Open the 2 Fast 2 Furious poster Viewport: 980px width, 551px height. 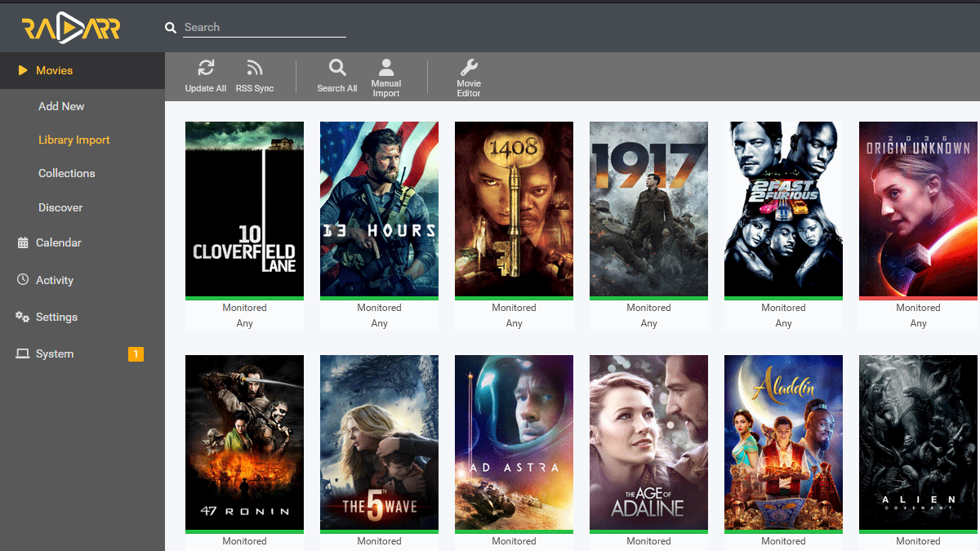(x=783, y=209)
